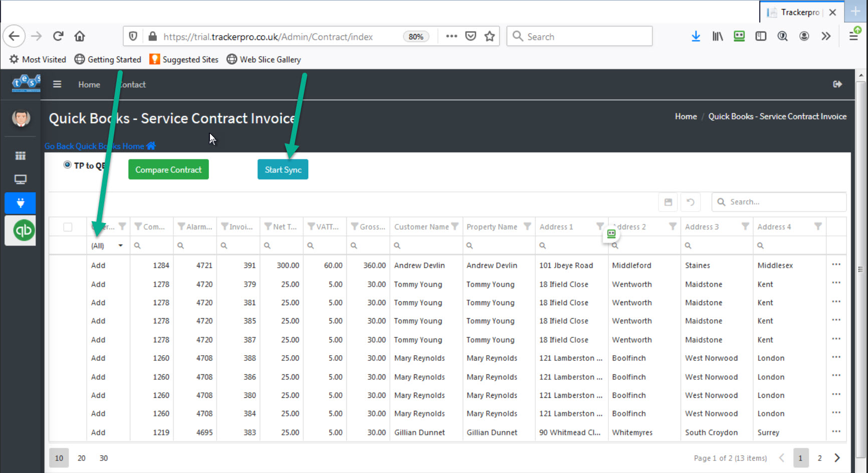Open the Suggested Sites bookmark
The image size is (868, 473).
click(x=184, y=59)
